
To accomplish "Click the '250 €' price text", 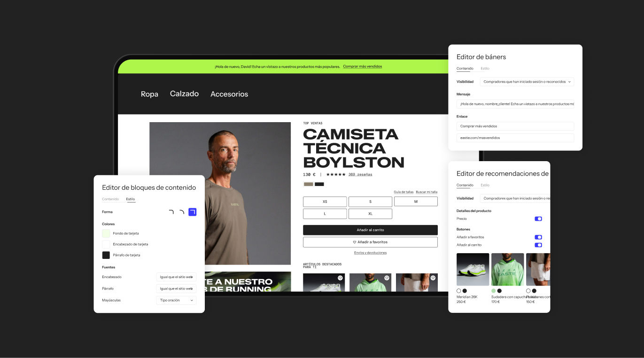I will coord(461,302).
